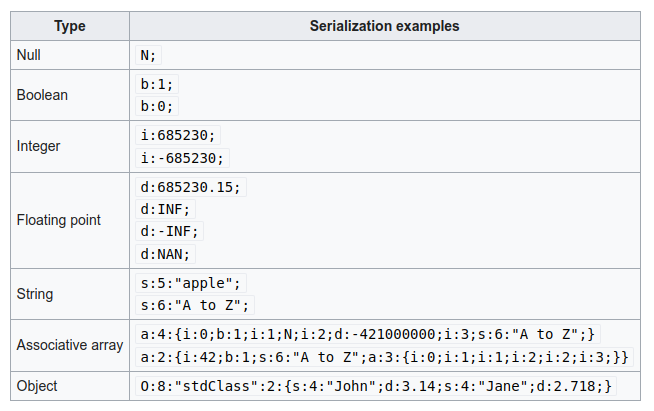This screenshot has height=411, width=654.
Task: Click the d:685230.15; float example
Action: click(191, 187)
